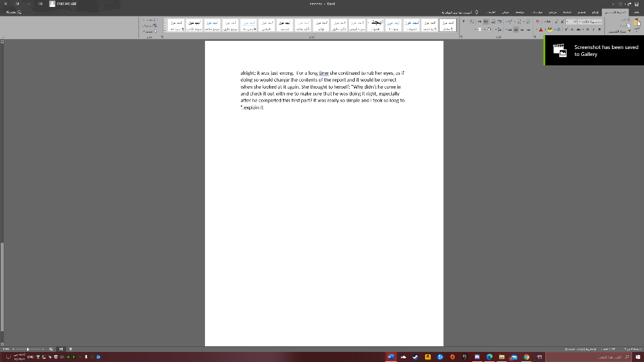Click the vertical scrollbar up arrow
This screenshot has height=362, width=644.
2,41
